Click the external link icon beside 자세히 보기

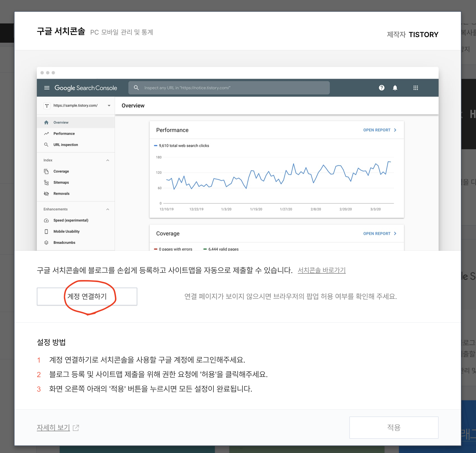76,428
